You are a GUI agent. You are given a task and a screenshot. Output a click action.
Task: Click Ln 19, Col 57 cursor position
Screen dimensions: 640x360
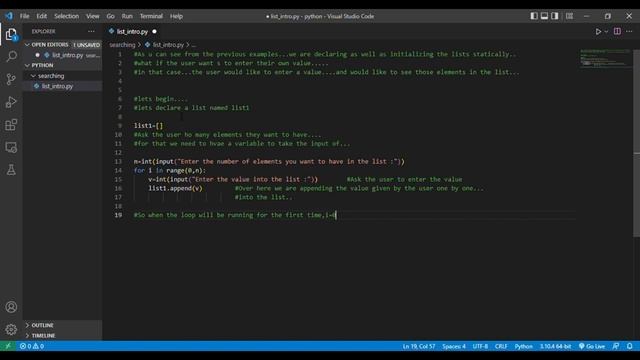pos(419,346)
